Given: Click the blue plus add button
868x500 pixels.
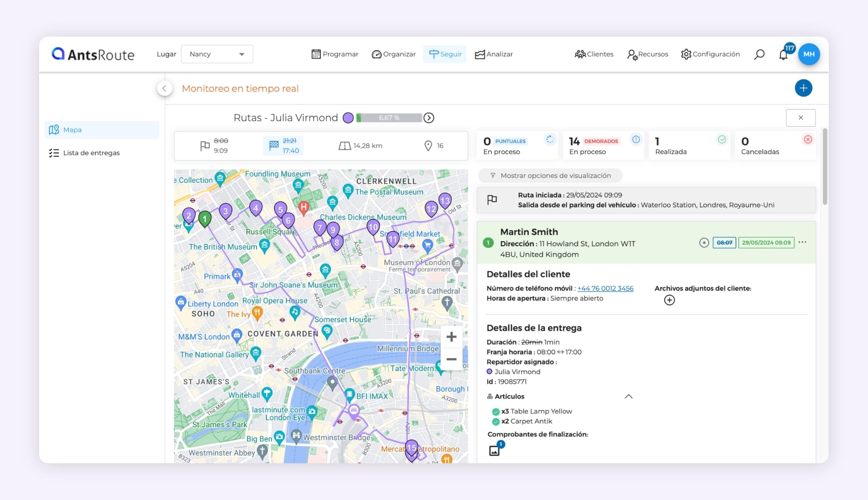Looking at the screenshot, I should (x=803, y=88).
